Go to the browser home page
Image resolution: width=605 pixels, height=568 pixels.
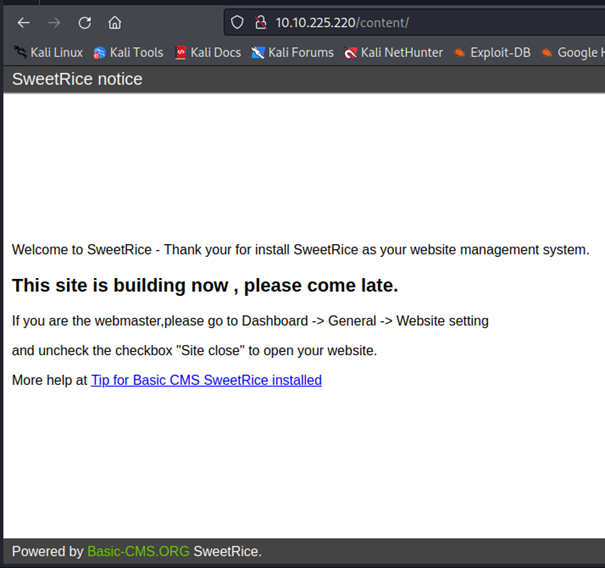tap(115, 22)
